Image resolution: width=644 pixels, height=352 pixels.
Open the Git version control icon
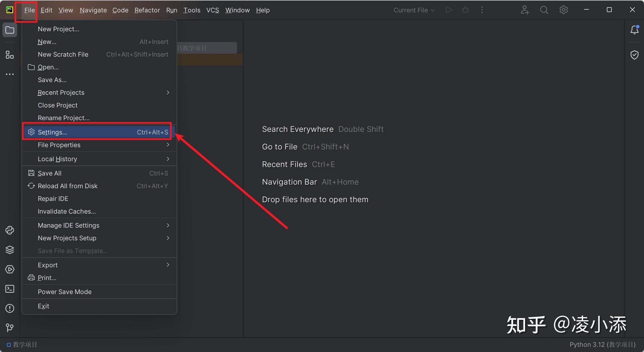[x=10, y=327]
